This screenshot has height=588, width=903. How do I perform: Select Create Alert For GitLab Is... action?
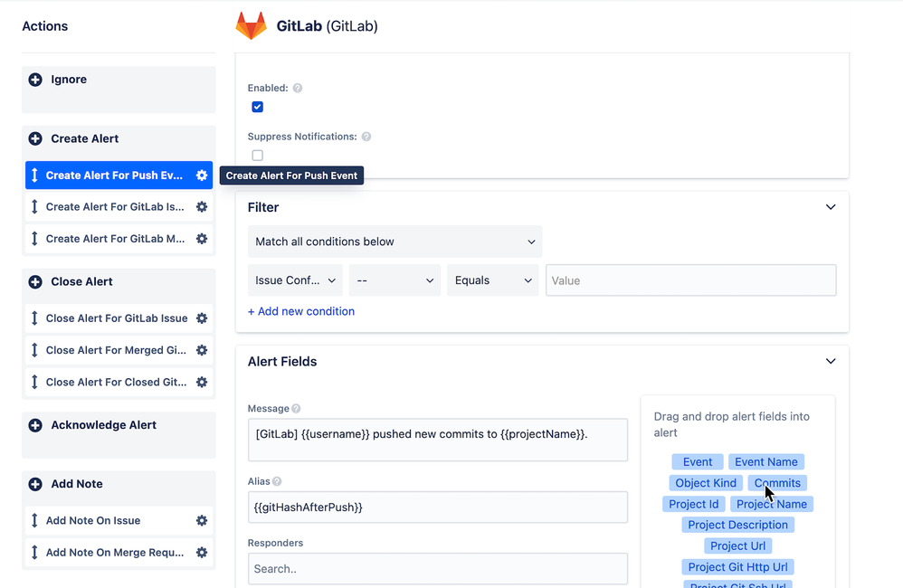[119, 207]
